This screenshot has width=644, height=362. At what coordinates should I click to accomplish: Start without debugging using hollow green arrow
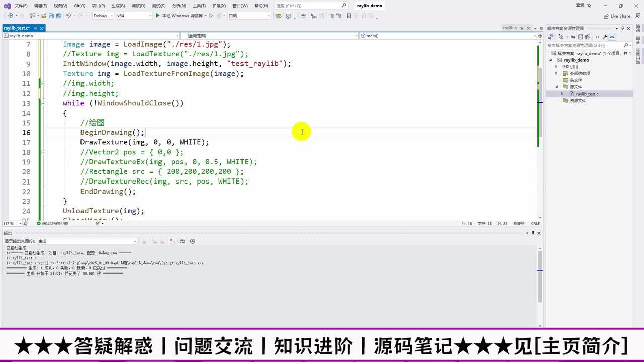pyautogui.click(x=211, y=16)
